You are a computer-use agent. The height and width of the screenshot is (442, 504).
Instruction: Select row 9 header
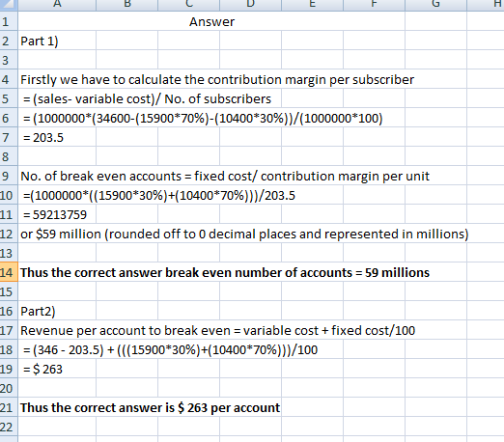coord(9,176)
